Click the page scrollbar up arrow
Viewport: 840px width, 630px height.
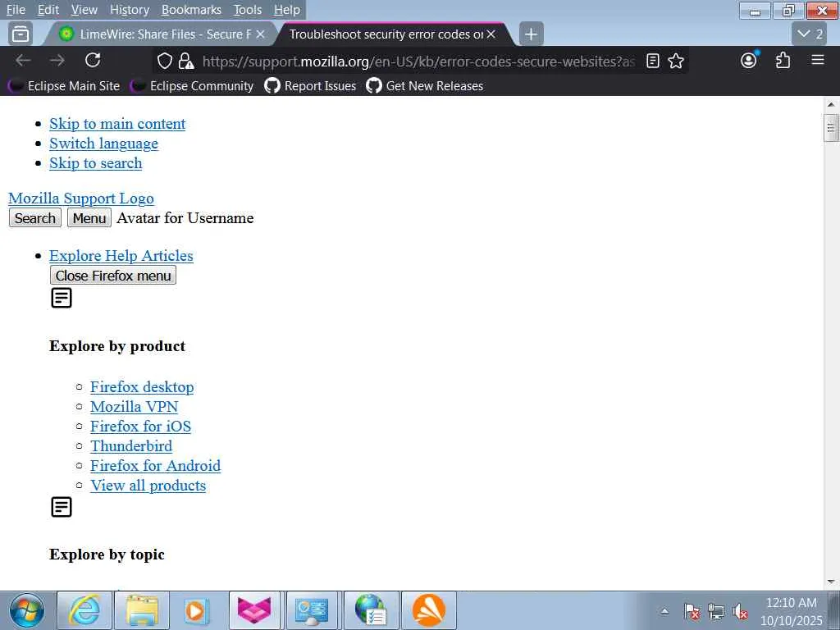(x=831, y=104)
